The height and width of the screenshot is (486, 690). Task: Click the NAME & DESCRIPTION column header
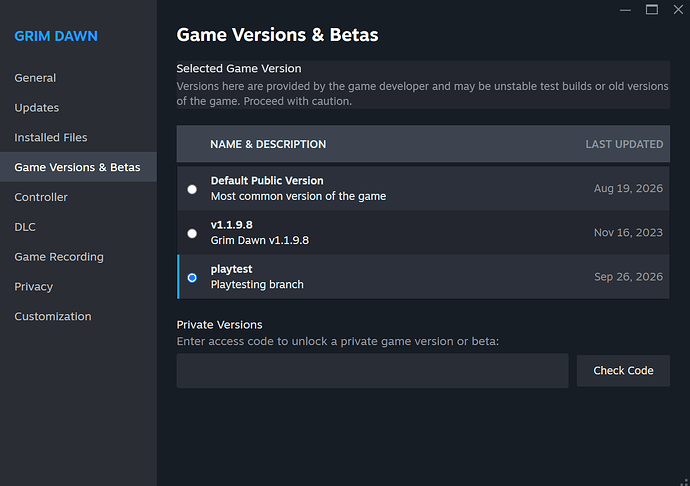[x=268, y=144]
